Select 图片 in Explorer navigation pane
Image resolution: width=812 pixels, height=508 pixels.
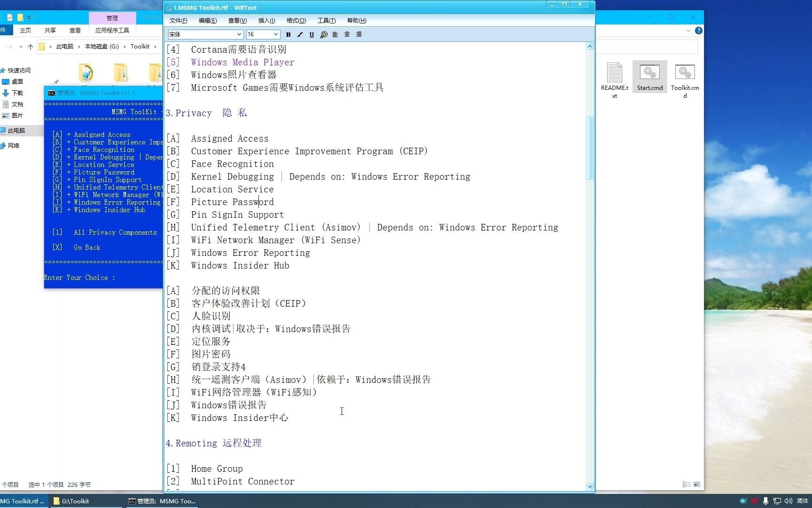tap(17, 116)
